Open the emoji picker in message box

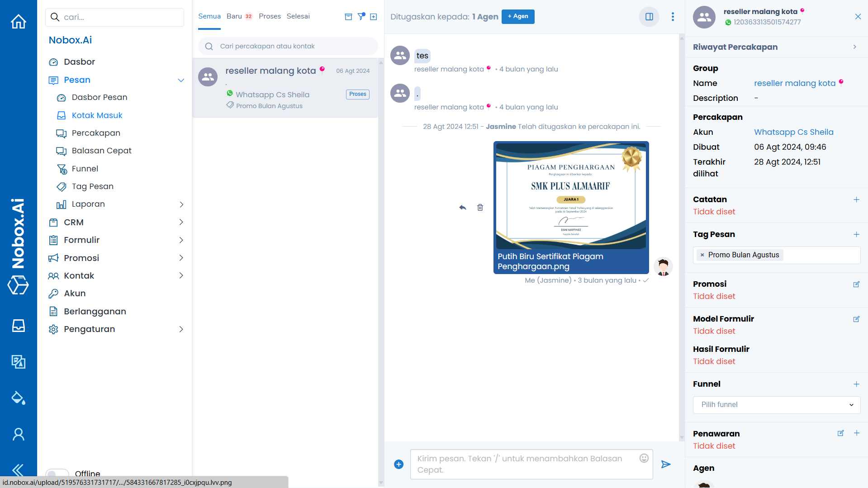click(x=644, y=458)
